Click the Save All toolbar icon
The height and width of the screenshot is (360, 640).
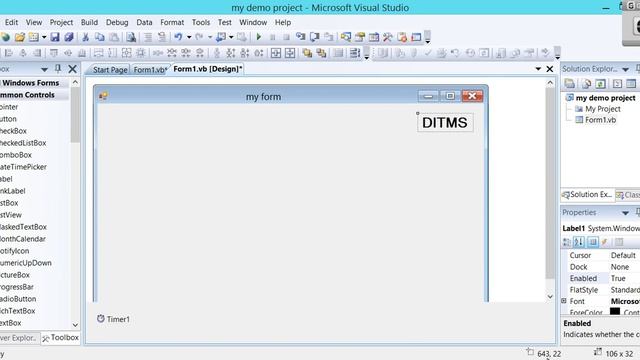click(x=69, y=38)
